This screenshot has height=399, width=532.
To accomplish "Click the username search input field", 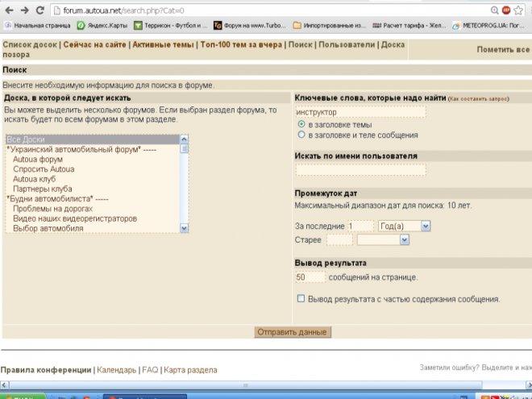I will click(360, 170).
